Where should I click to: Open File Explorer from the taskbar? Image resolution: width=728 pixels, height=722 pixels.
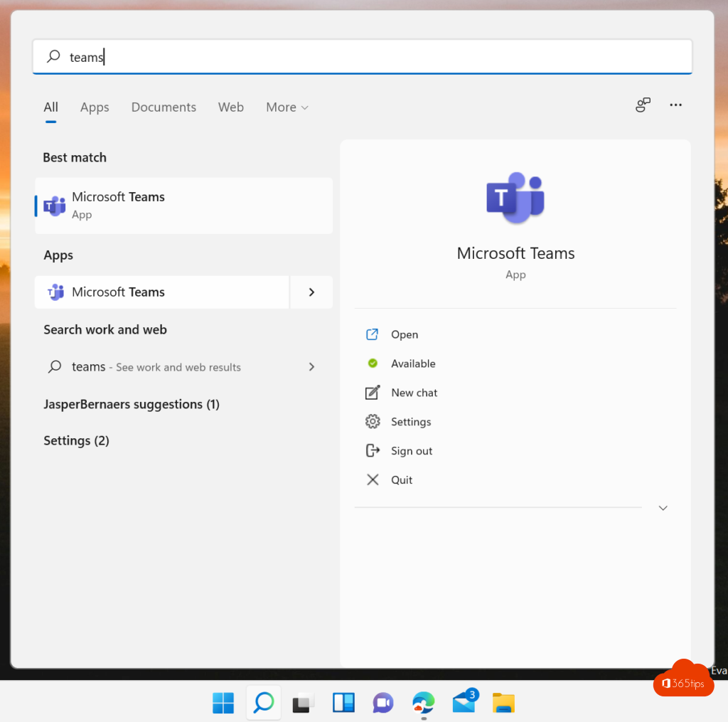point(504,703)
